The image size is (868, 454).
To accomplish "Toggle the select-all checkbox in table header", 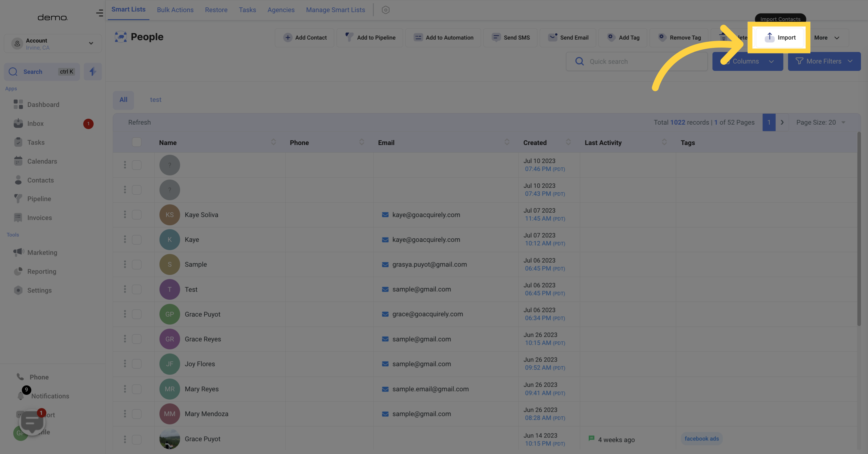I will [x=136, y=142].
